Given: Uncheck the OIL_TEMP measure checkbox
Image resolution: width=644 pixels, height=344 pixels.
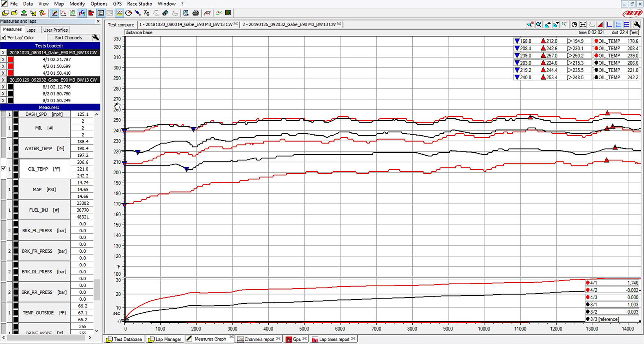Looking at the screenshot, I should (x=4, y=169).
